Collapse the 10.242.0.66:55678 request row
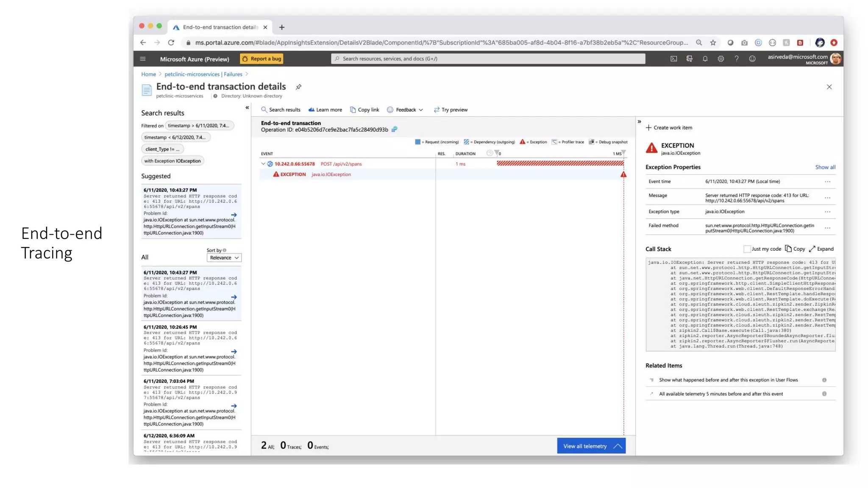The image size is (868, 488). point(263,164)
